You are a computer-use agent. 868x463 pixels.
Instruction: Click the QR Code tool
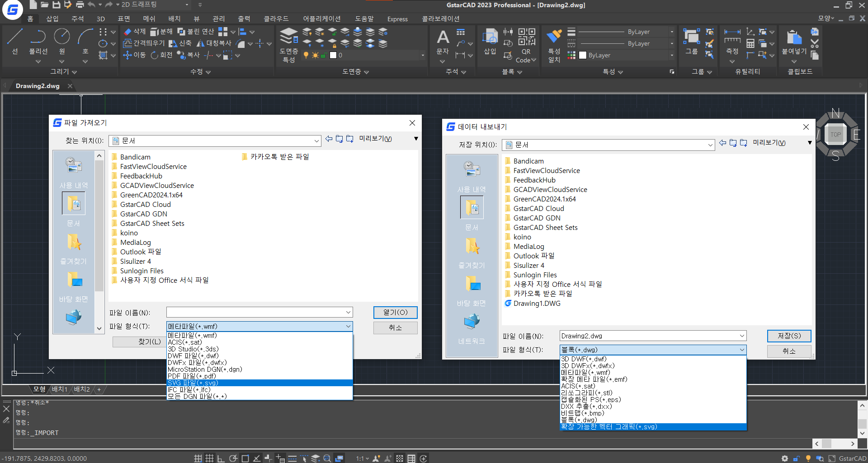tap(526, 45)
